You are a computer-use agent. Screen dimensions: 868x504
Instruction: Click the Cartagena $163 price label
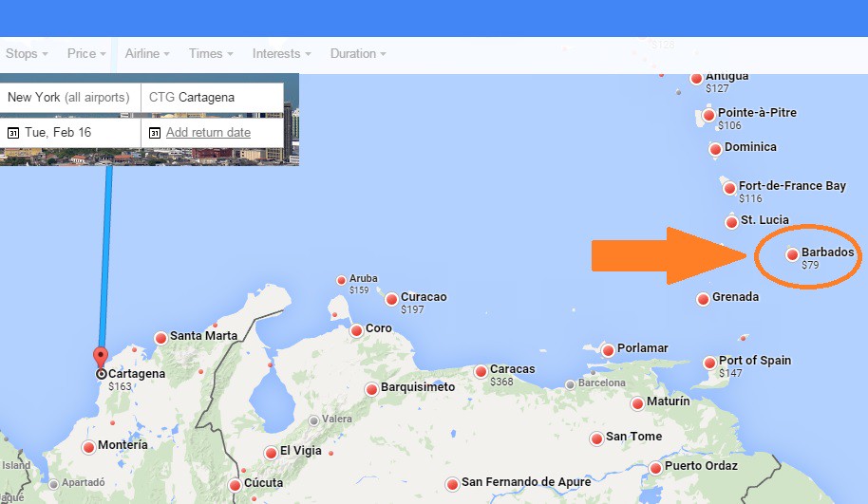point(120,386)
